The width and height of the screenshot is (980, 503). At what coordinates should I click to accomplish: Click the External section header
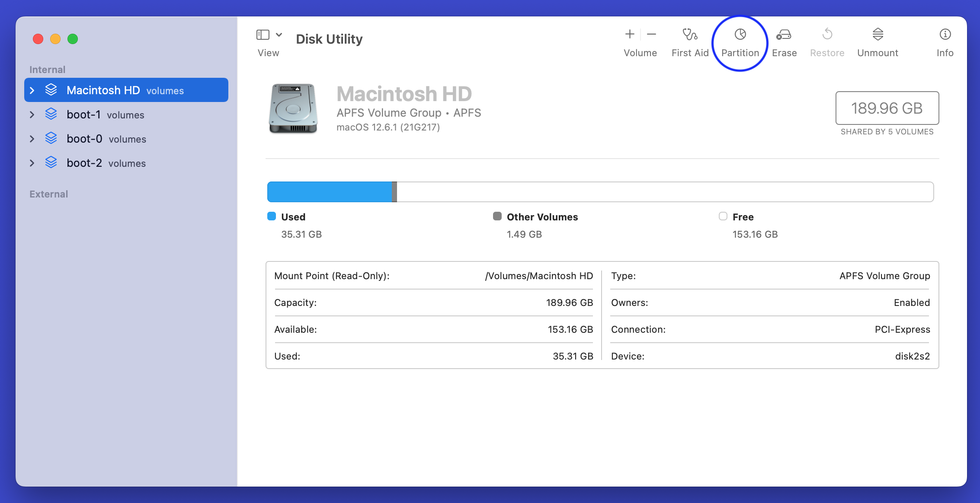[x=48, y=194]
